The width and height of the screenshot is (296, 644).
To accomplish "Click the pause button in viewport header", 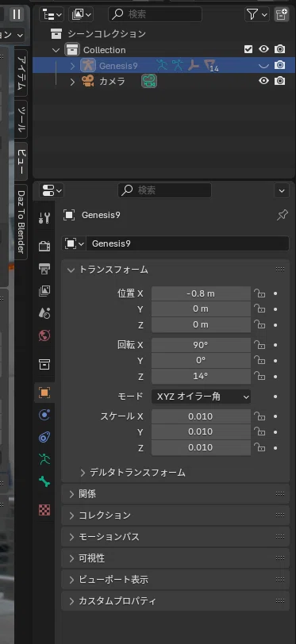I will [x=17, y=14].
